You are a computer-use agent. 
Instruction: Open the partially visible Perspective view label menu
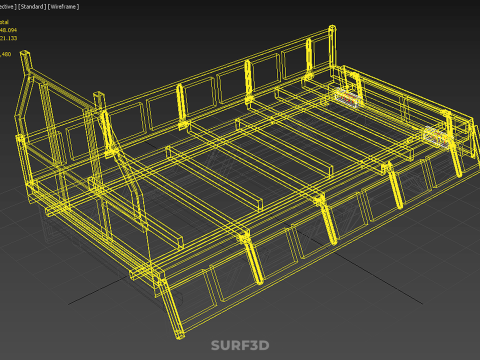click(x=8, y=7)
